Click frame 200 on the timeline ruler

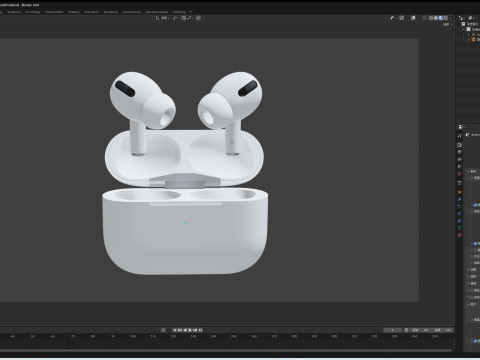pos(334,336)
